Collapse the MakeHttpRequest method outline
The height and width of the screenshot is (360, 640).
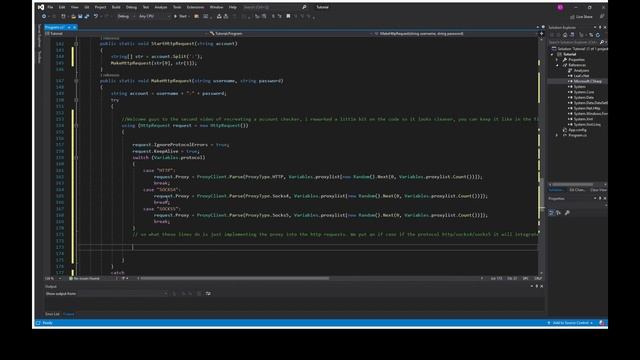tap(76, 81)
